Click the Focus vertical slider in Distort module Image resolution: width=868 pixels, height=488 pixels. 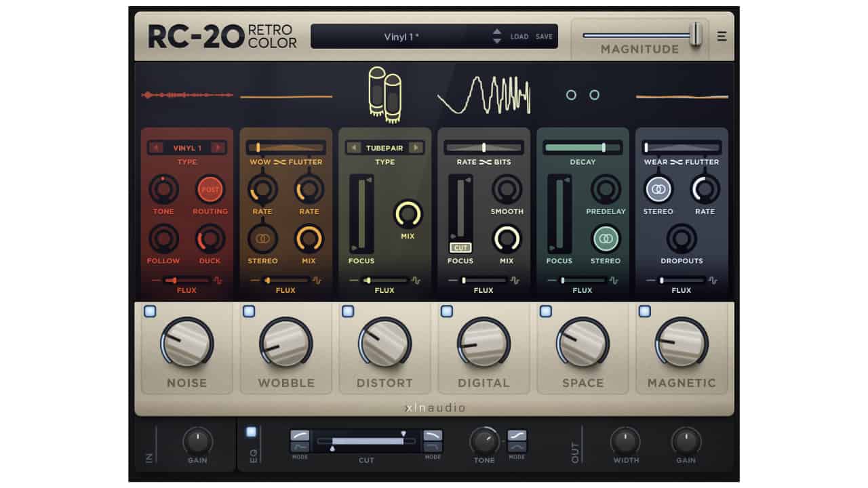(361, 213)
